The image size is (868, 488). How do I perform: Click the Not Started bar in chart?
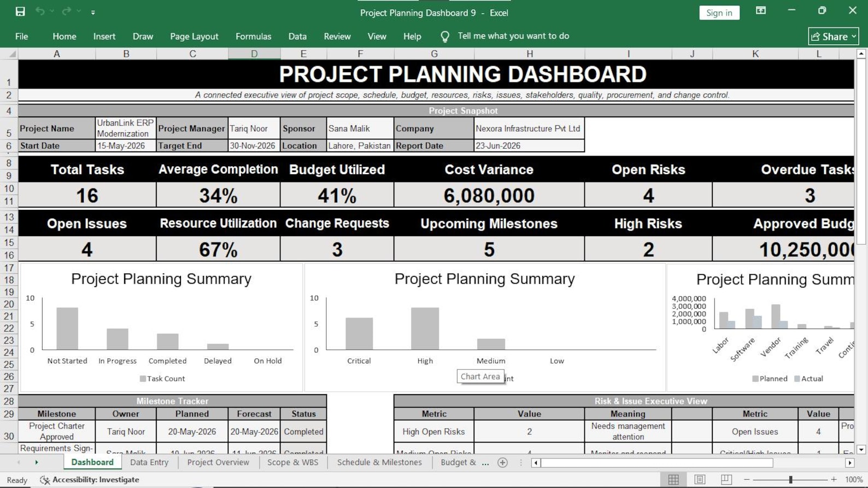click(67, 328)
